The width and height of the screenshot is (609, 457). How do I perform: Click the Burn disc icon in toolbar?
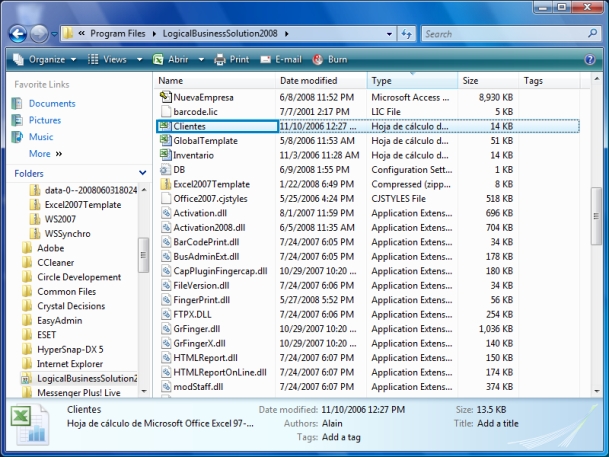pyautogui.click(x=318, y=60)
